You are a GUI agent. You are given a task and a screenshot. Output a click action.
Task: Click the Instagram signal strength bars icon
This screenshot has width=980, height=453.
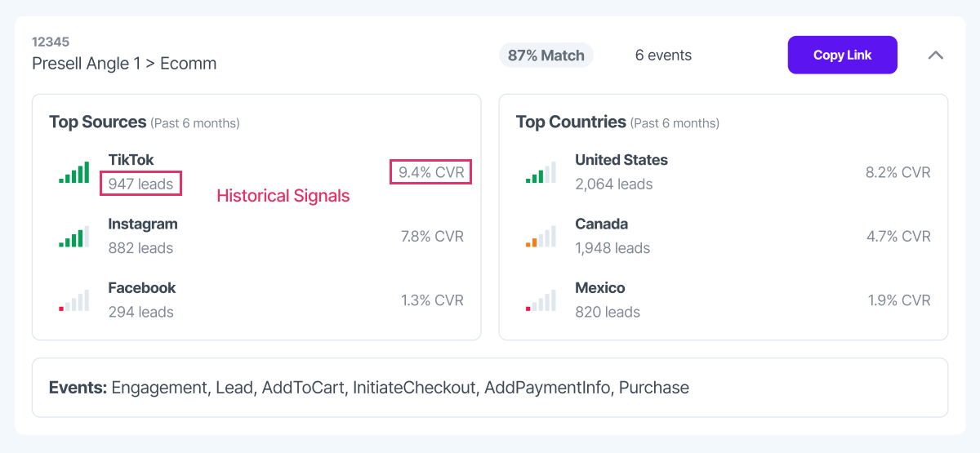[x=74, y=236]
